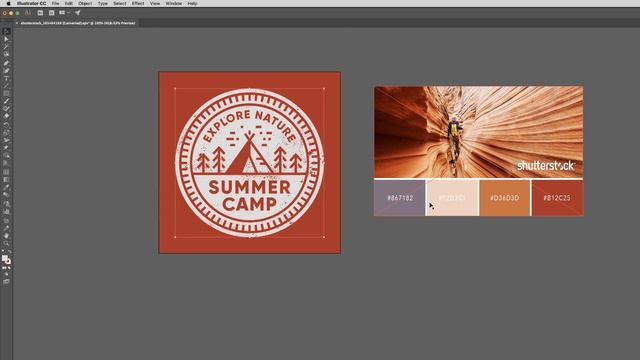Click the #F2D3C3 pale peach swatch
This screenshot has width=640, height=360.
click(452, 198)
